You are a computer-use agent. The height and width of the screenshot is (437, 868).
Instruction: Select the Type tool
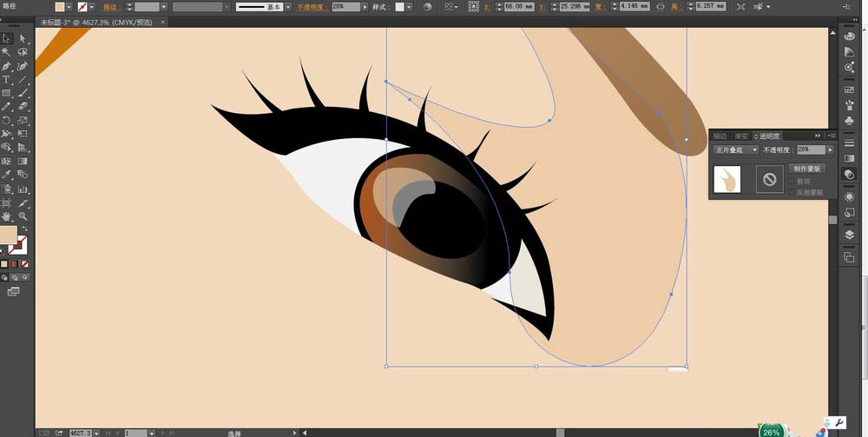point(6,80)
